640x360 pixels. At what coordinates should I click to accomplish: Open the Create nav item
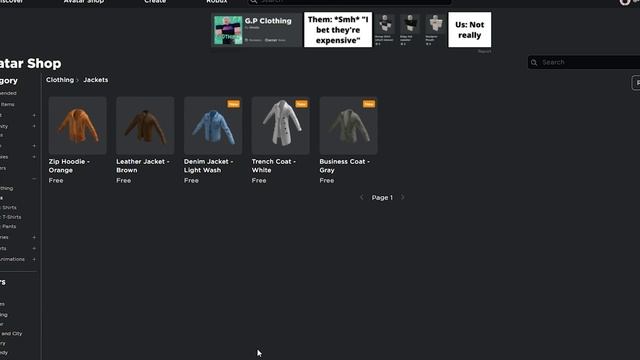(155, 2)
